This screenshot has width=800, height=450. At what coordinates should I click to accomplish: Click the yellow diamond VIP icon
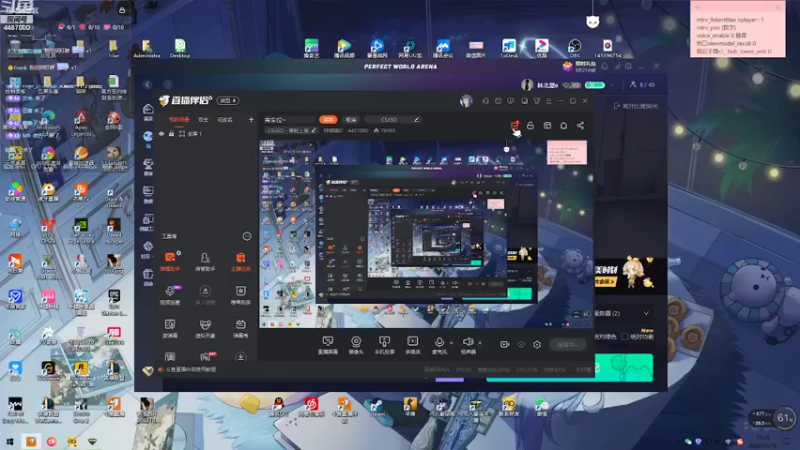tap(148, 371)
